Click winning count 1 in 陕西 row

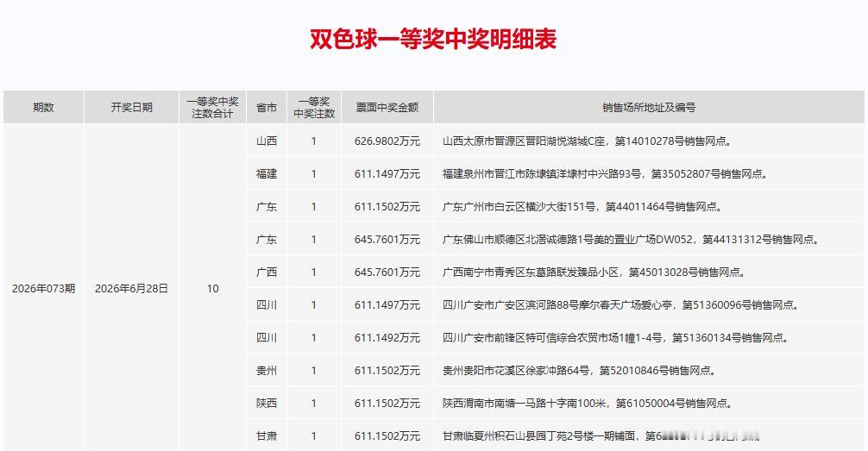(x=314, y=403)
